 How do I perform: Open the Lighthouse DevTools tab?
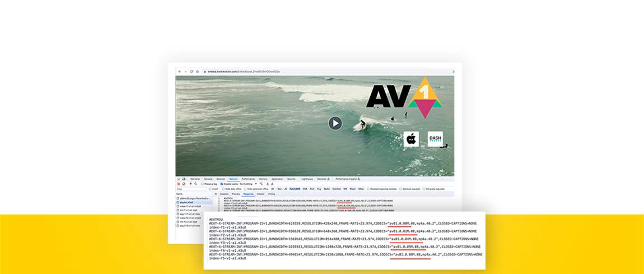click(307, 179)
